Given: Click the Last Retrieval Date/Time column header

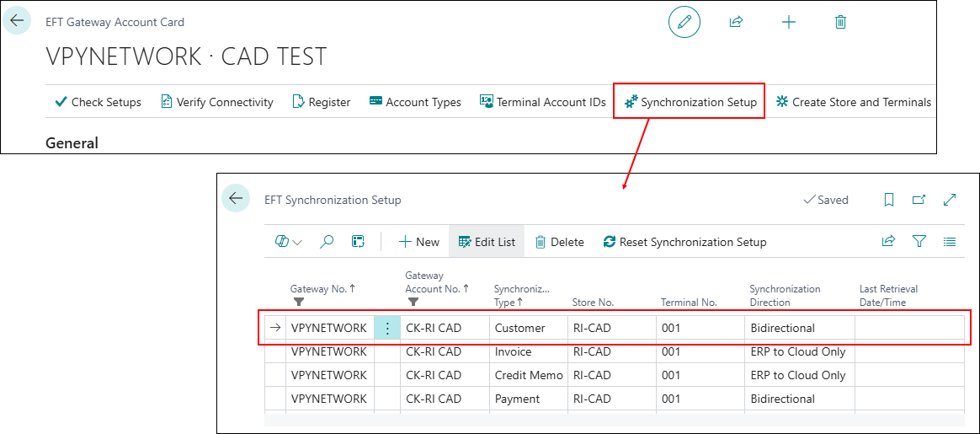Looking at the screenshot, I should (x=888, y=296).
